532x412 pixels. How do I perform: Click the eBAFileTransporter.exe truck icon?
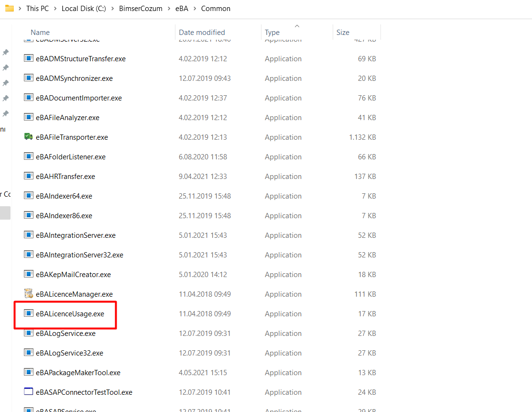point(29,137)
